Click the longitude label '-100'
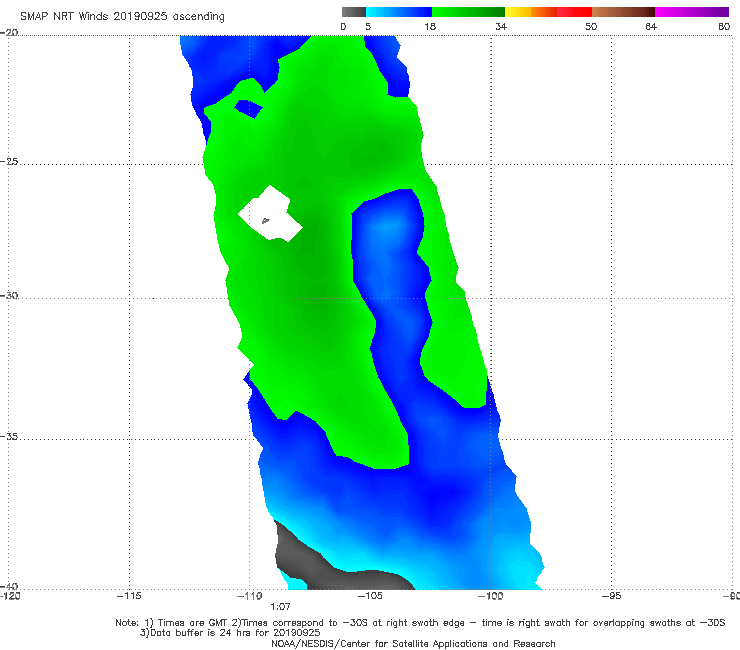The height and width of the screenshot is (650, 740). tap(490, 596)
